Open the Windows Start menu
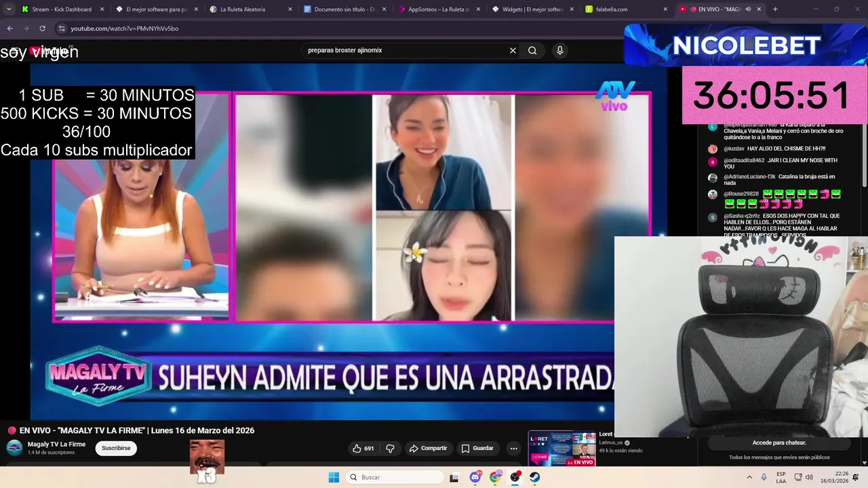Image resolution: width=868 pixels, height=488 pixels. [334, 477]
